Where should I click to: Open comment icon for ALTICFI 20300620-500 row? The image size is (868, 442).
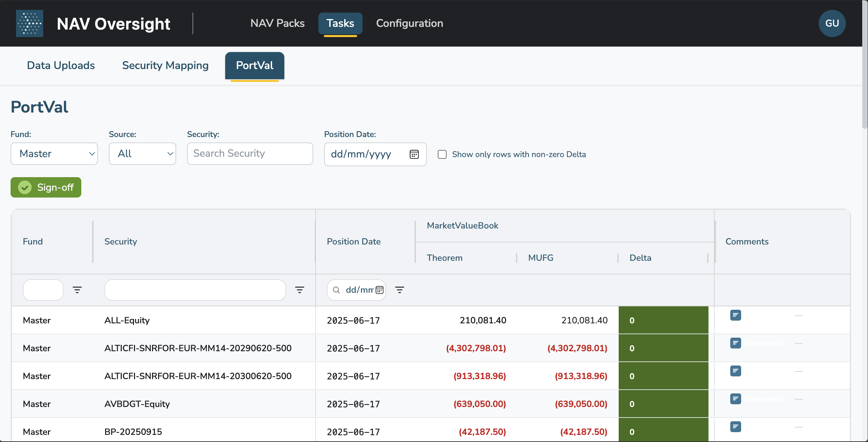click(x=735, y=371)
